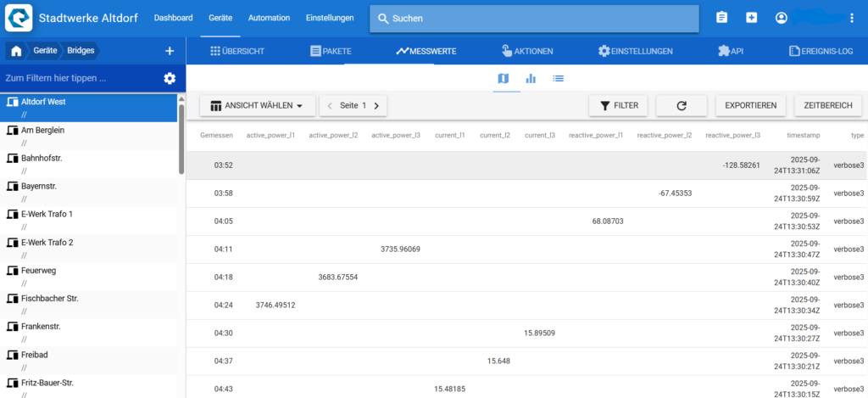
Task: Click value 3746.49512 in table
Action: coord(275,305)
